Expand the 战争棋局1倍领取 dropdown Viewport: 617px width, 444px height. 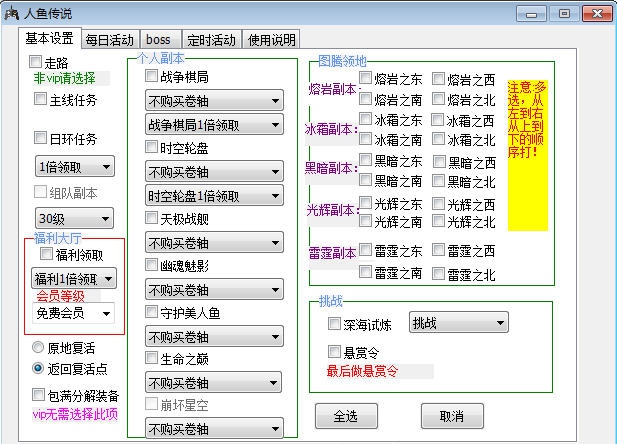[211, 124]
